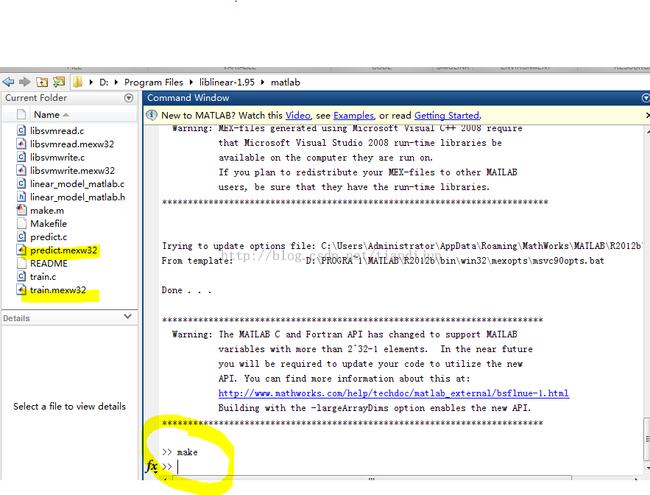Click the linear_model_matlab.c file icon
The image size is (650, 495).
21,184
